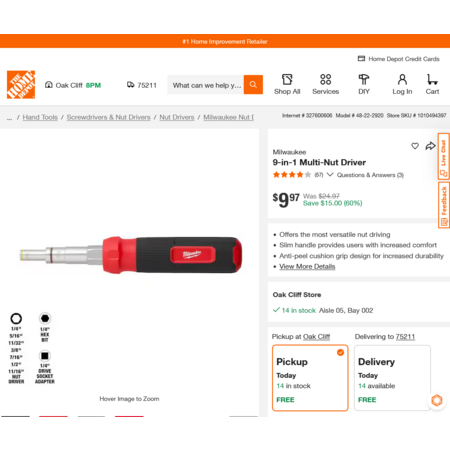Expand breadcrumb ellipsis

tap(9, 117)
